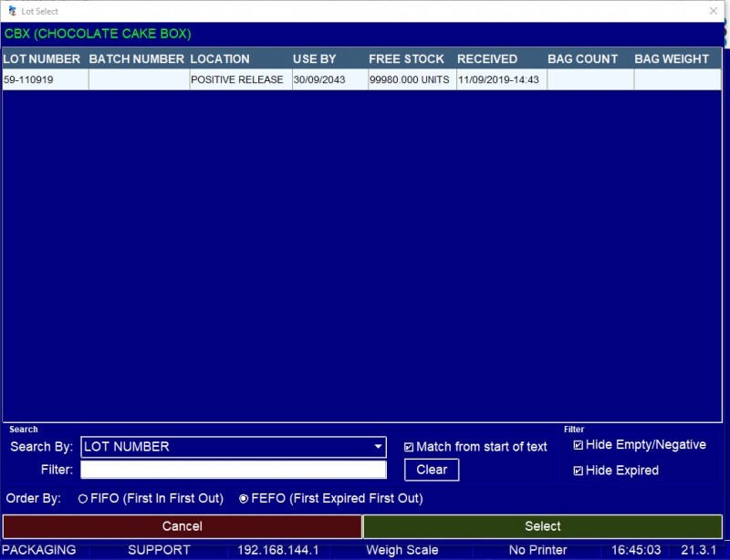Click the red Cancel button
730x560 pixels.
point(182,526)
